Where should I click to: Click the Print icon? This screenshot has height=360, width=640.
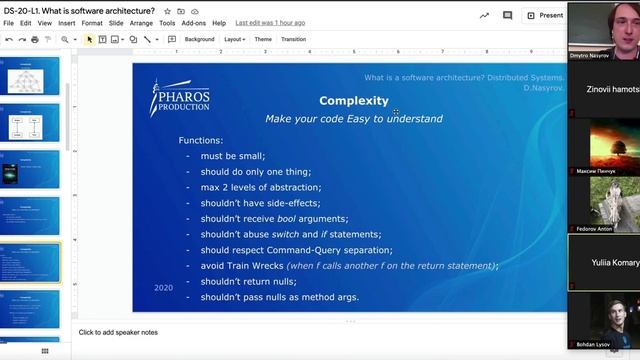tap(35, 40)
